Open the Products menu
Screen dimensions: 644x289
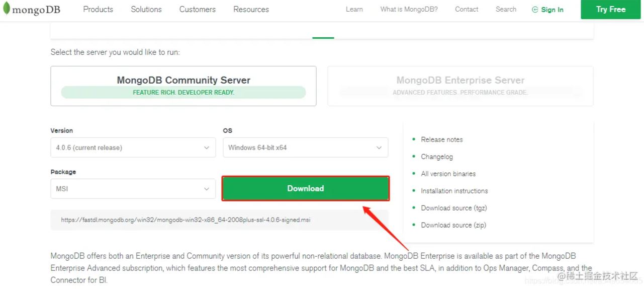[x=98, y=10]
